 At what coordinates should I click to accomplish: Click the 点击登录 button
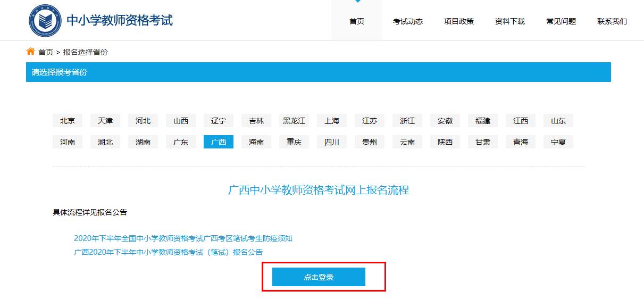(x=319, y=277)
